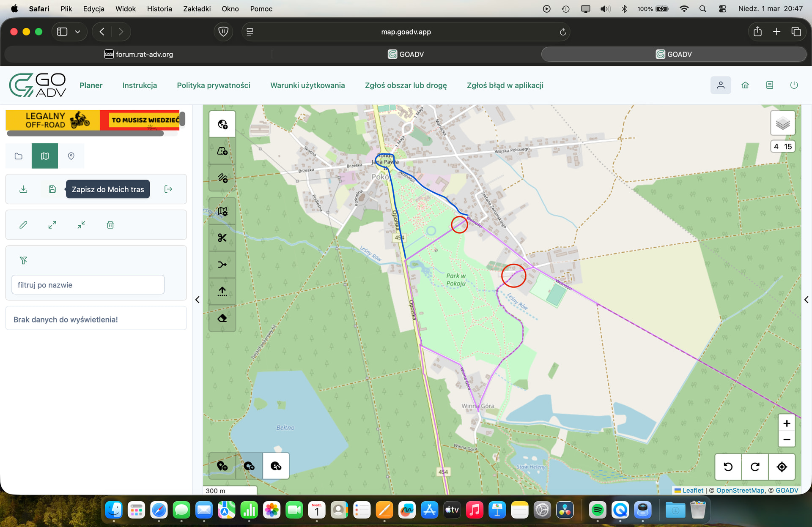
Task: Click the locate-me crosshair button
Action: point(782,467)
